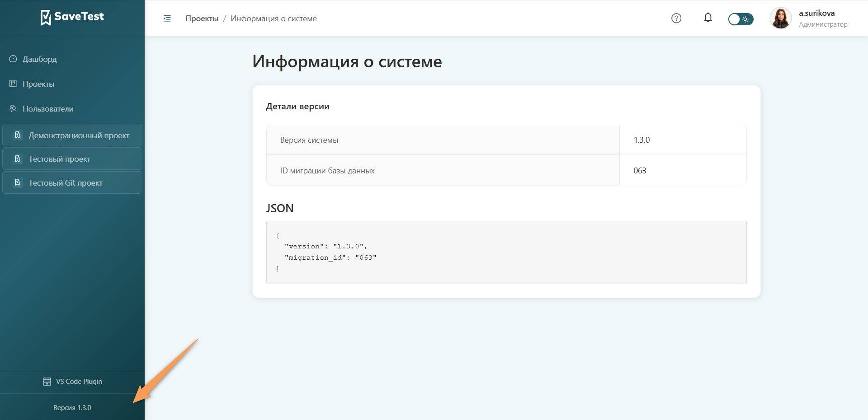868x420 pixels.
Task: Click the "migration_id": "063" JSON line
Action: (330, 257)
